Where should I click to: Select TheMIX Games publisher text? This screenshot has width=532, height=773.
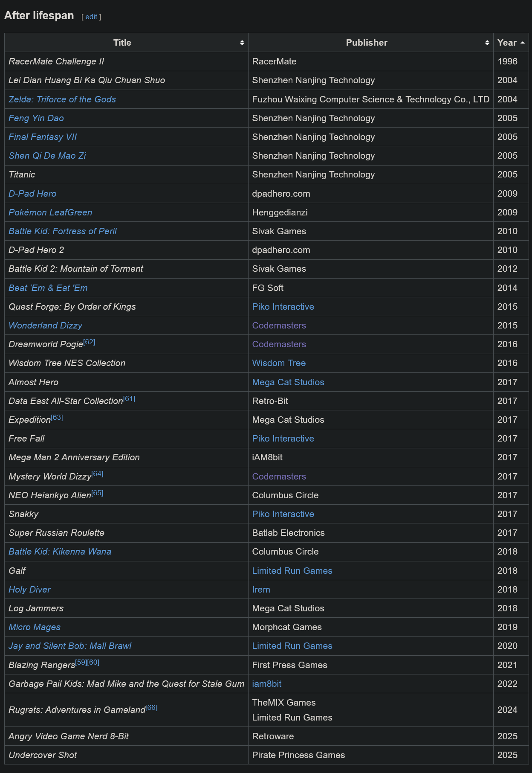click(284, 703)
